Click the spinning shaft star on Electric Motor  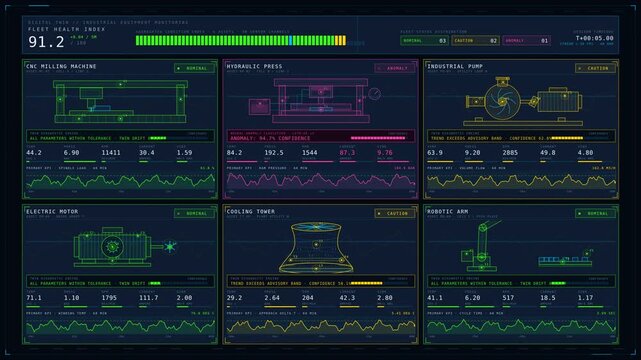point(170,246)
